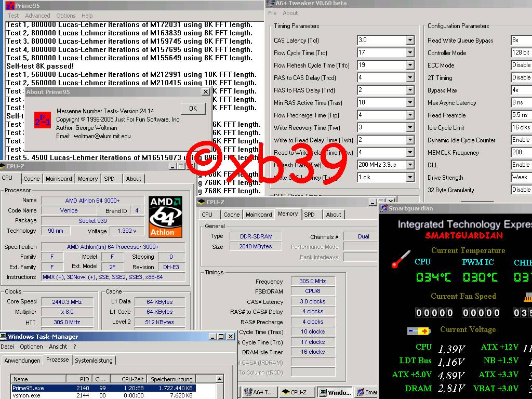The height and width of the screenshot is (399, 532).
Task: Close the About Prime95 dialog
Action: click(206, 91)
